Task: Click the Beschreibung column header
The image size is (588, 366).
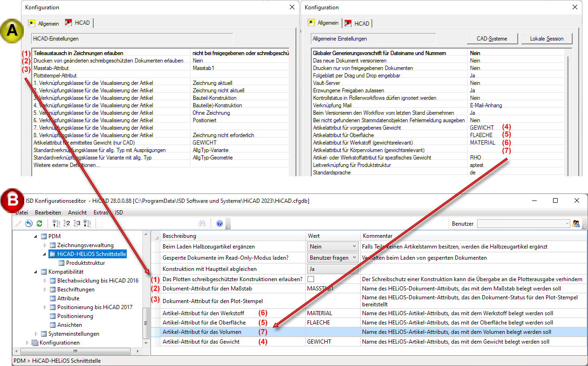Action: click(x=232, y=236)
